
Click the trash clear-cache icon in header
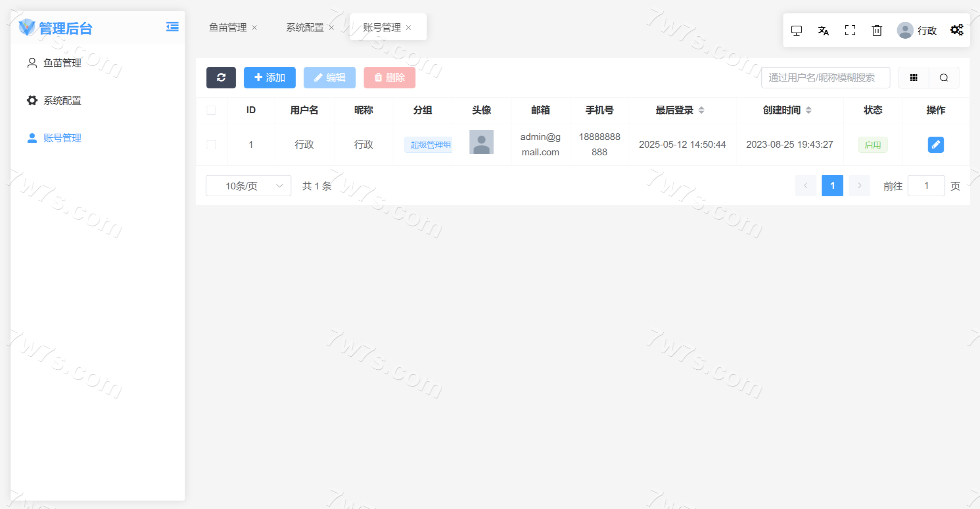[877, 31]
